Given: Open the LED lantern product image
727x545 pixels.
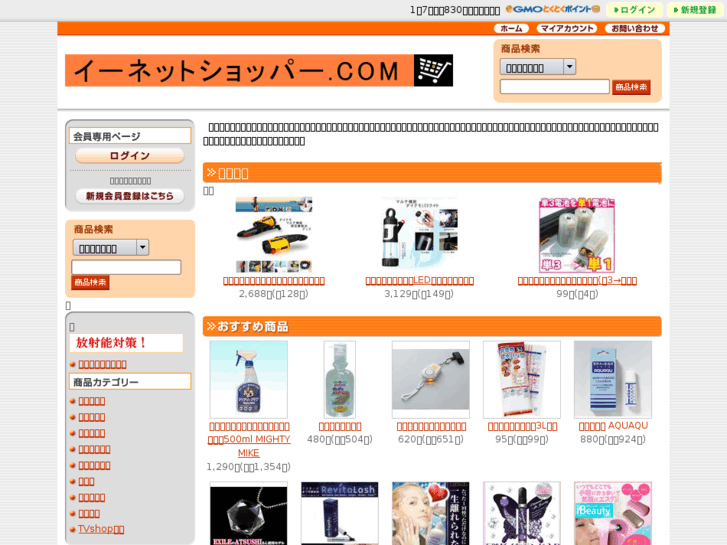Looking at the screenshot, I should pos(419,235).
